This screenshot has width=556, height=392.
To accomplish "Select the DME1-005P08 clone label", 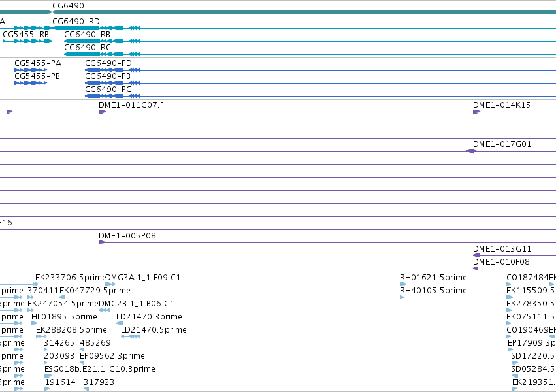I will (x=127, y=236).
